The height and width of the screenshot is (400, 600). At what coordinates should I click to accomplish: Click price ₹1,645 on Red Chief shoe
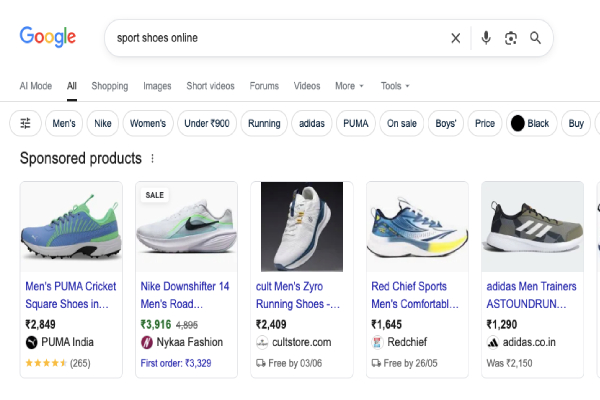[x=386, y=325]
